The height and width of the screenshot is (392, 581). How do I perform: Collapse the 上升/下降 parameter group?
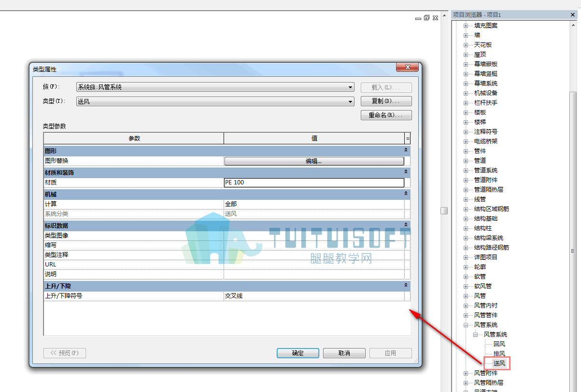pyautogui.click(x=406, y=286)
